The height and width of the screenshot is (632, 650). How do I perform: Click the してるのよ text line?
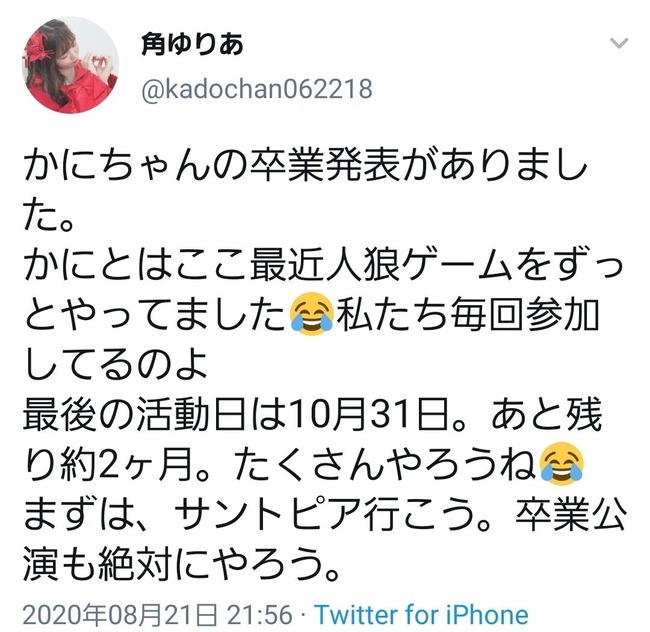point(115,365)
